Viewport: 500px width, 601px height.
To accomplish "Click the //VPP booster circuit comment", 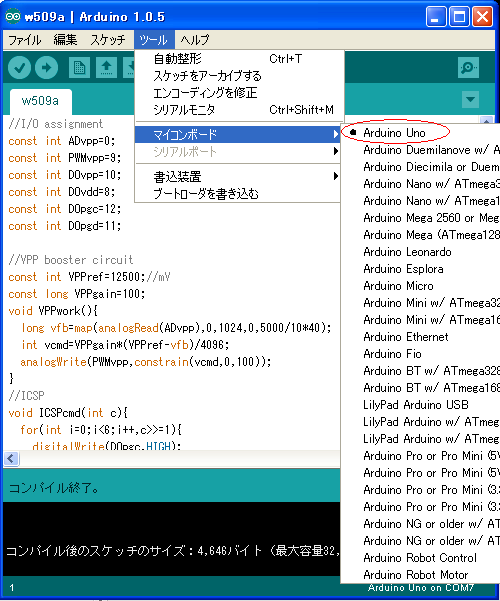I will point(71,260).
